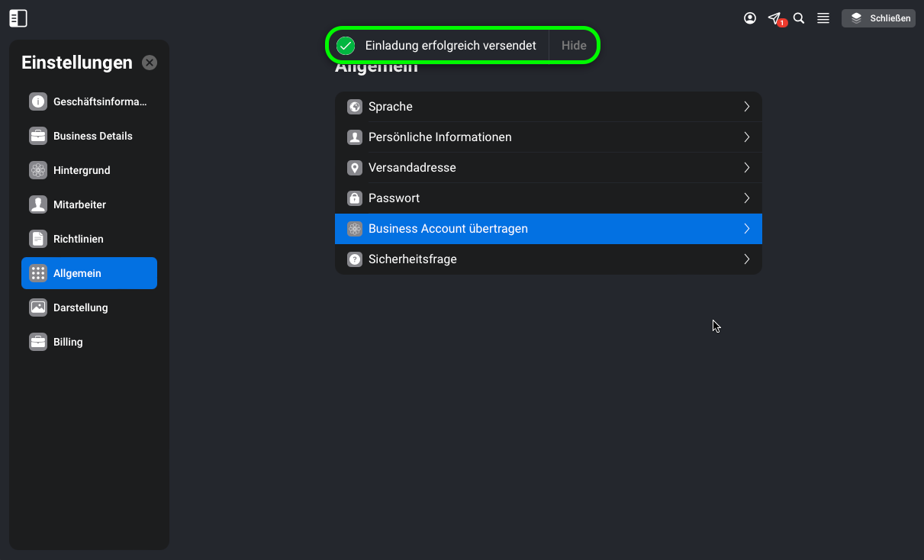
Task: Click the Business Details briefcase icon
Action: click(x=38, y=136)
